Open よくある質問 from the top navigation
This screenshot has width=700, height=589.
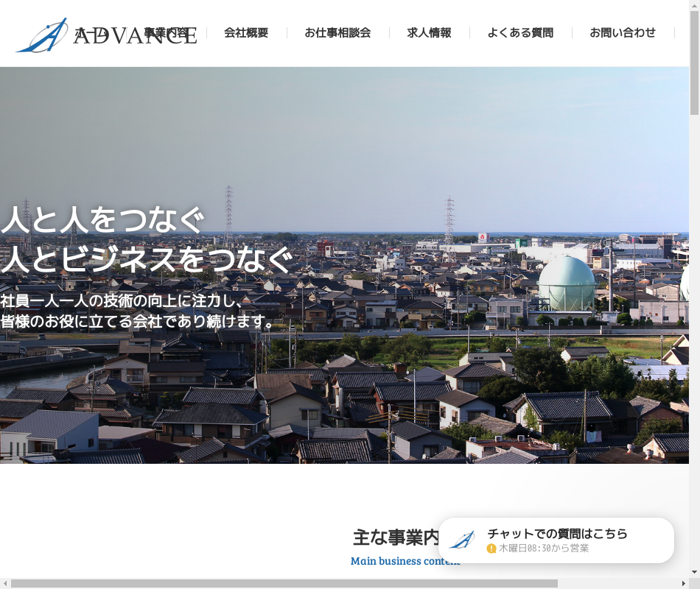pyautogui.click(x=520, y=32)
